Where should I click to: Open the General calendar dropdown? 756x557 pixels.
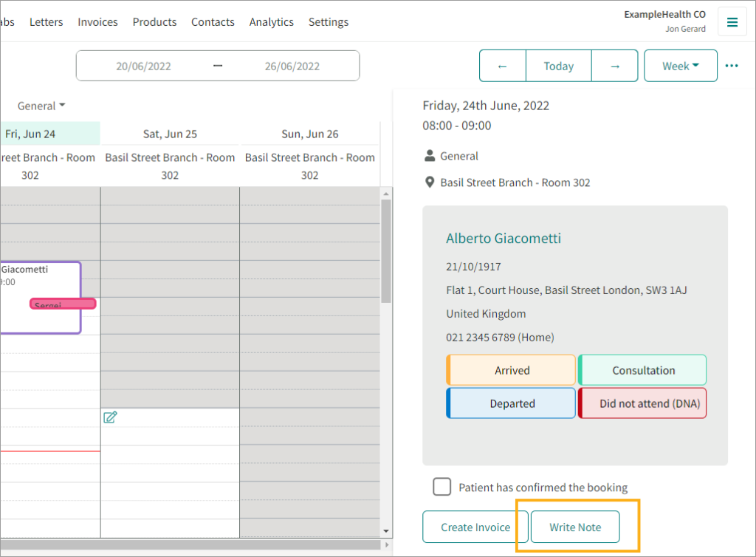[x=41, y=106]
